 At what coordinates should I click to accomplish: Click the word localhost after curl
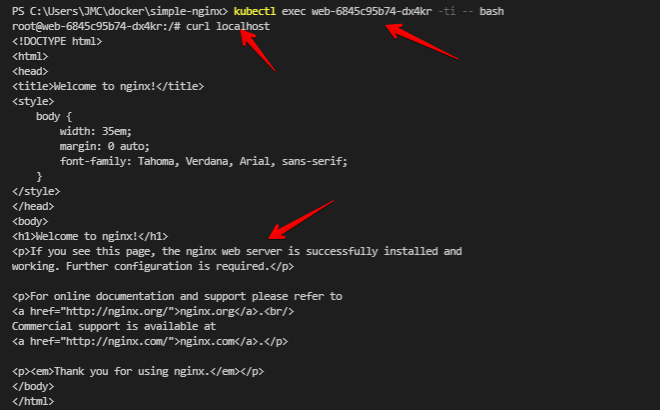243,27
